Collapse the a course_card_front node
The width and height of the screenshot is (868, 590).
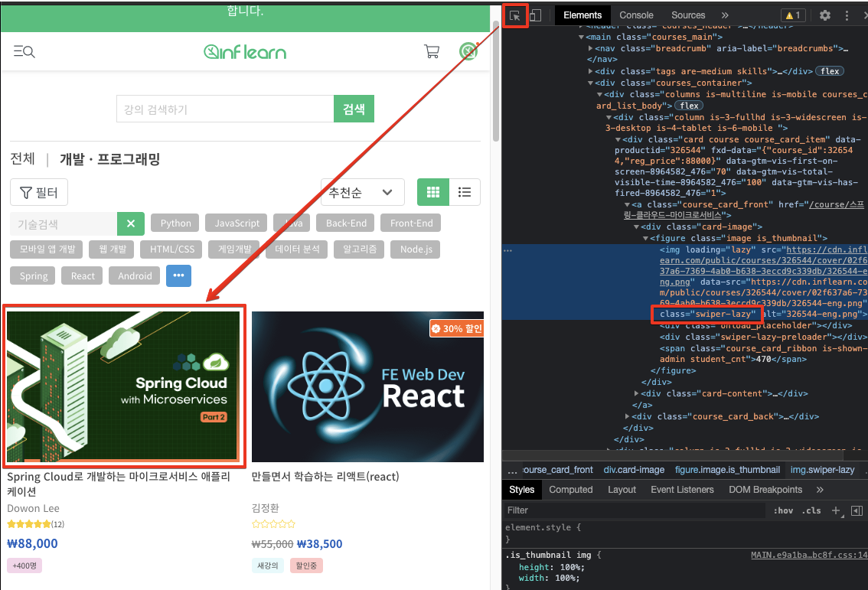tap(627, 205)
